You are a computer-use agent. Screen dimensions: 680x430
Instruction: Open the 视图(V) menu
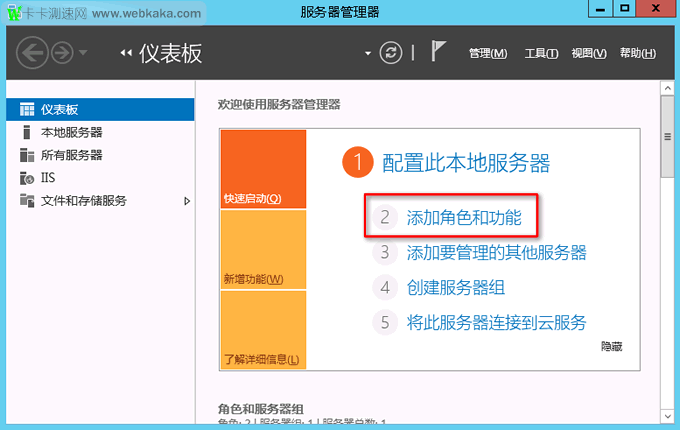[x=588, y=53]
